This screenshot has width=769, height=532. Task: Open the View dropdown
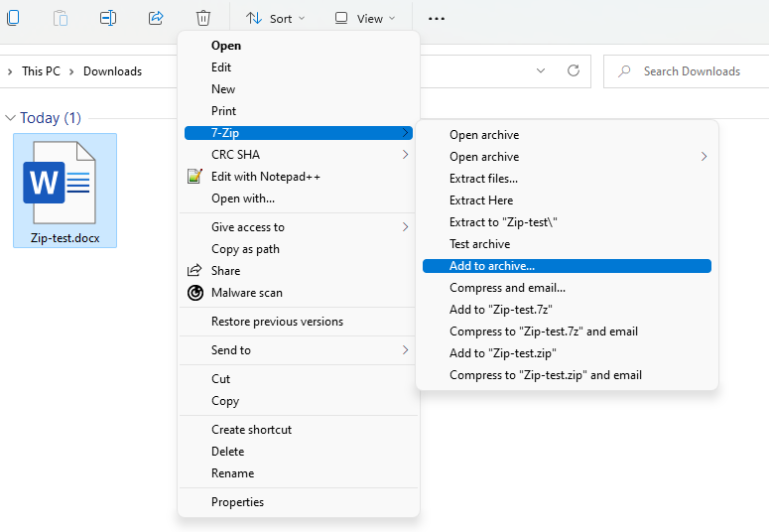tap(364, 18)
